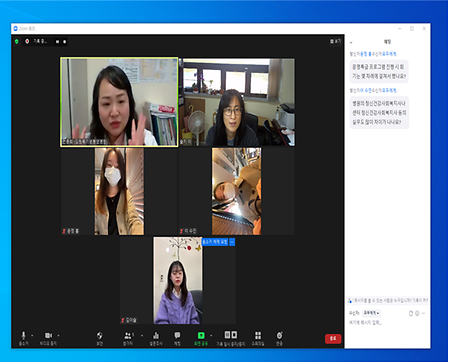Maximize the Zoom meeting window
Image resolution: width=450 pixels, height=364 pixels.
click(412, 29)
